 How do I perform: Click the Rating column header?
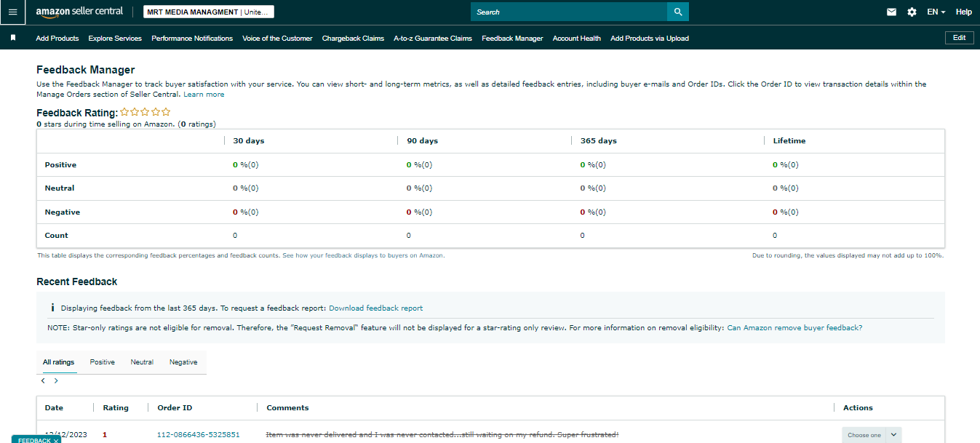[116, 408]
